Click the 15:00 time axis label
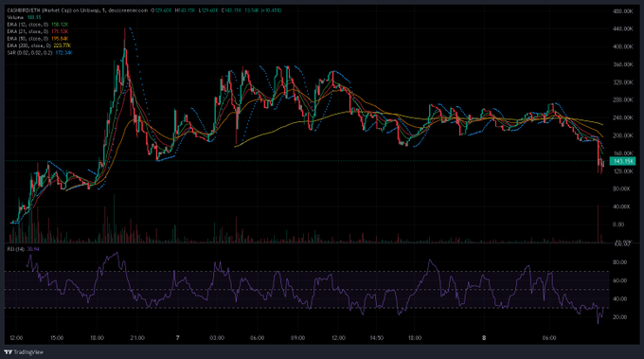This screenshot has height=359, width=644. [x=57, y=337]
